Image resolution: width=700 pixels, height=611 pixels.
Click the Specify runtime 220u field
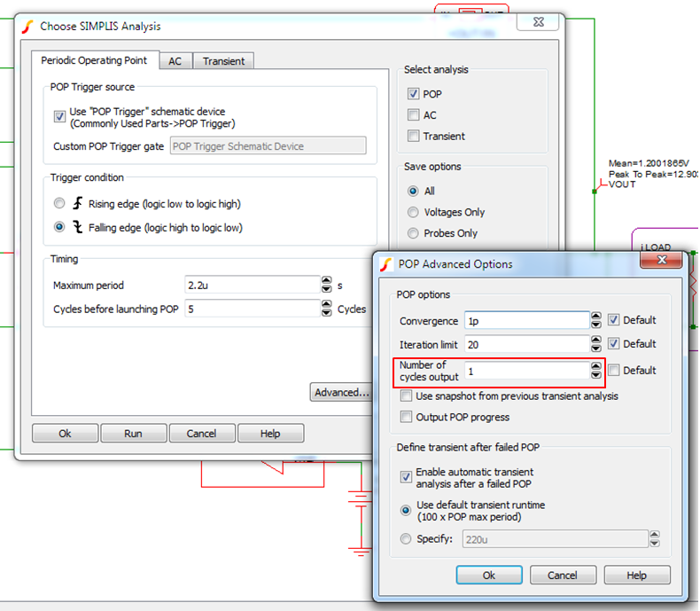555,539
